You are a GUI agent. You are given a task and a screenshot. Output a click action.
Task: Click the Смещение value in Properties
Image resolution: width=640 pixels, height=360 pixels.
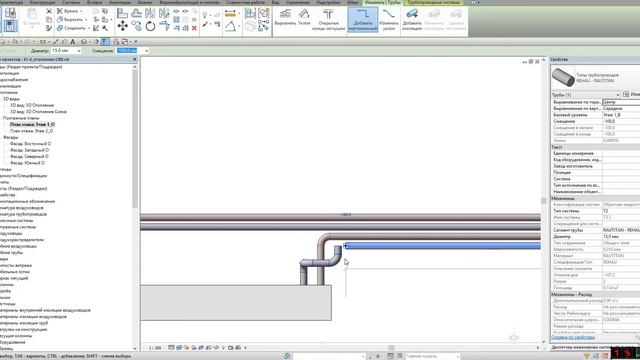[621, 122]
